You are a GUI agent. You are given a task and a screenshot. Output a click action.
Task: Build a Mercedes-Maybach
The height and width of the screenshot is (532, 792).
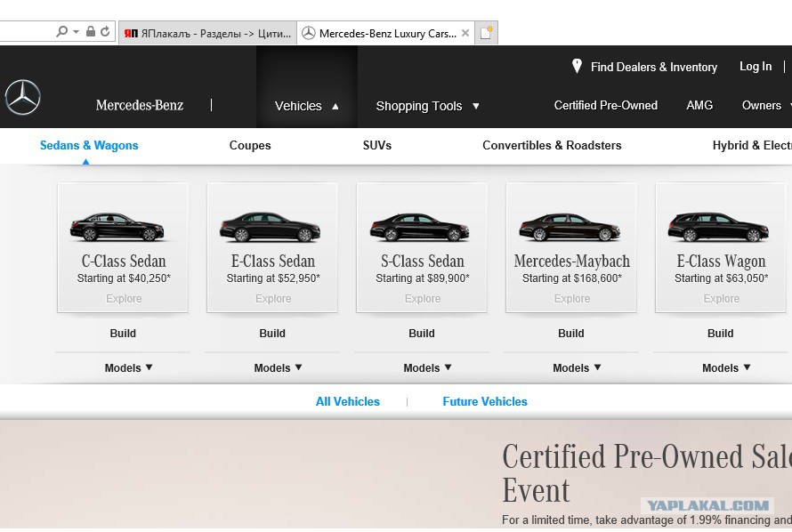571,333
